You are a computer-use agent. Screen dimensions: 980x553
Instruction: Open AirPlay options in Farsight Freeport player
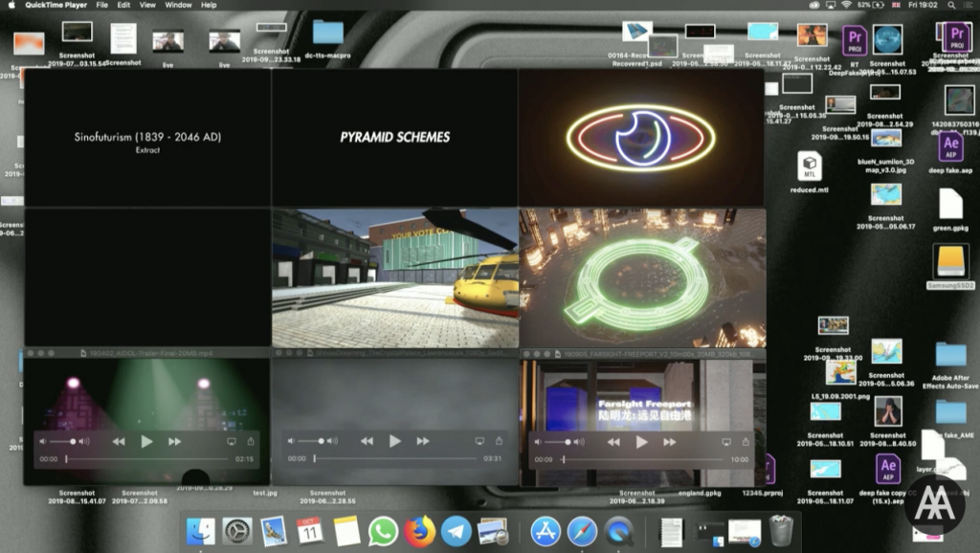(x=726, y=442)
